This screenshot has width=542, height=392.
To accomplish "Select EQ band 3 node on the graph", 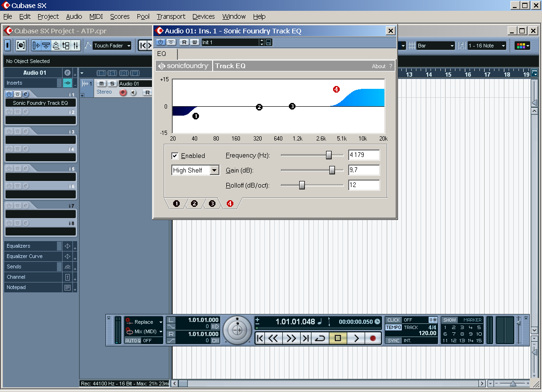I will [x=292, y=106].
